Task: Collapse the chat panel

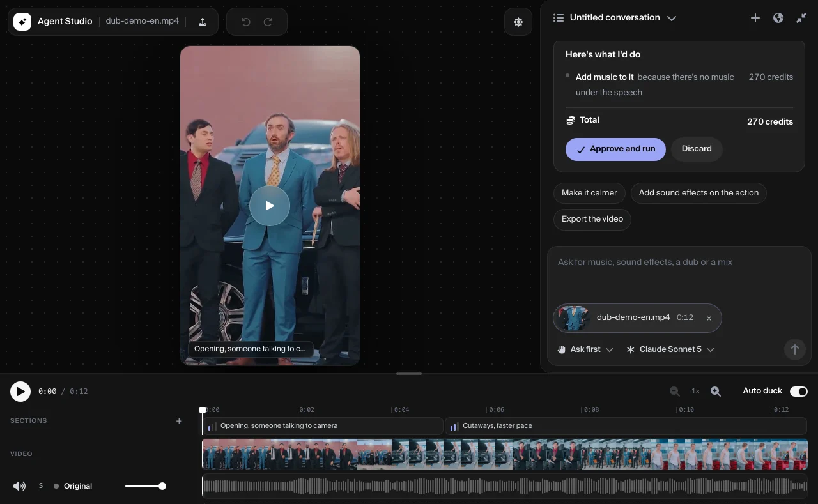Action: coord(801,18)
